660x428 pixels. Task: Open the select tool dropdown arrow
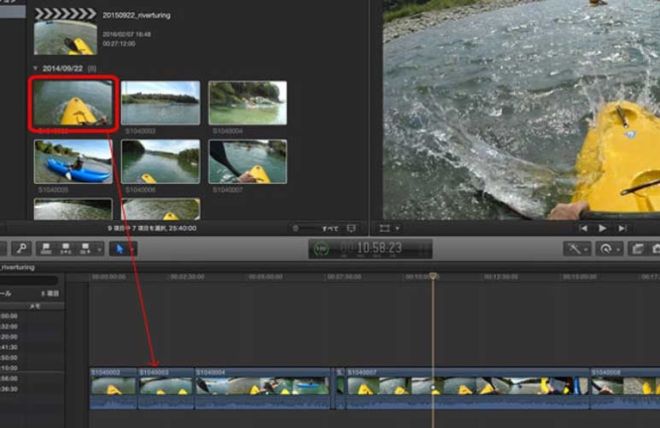(x=130, y=248)
